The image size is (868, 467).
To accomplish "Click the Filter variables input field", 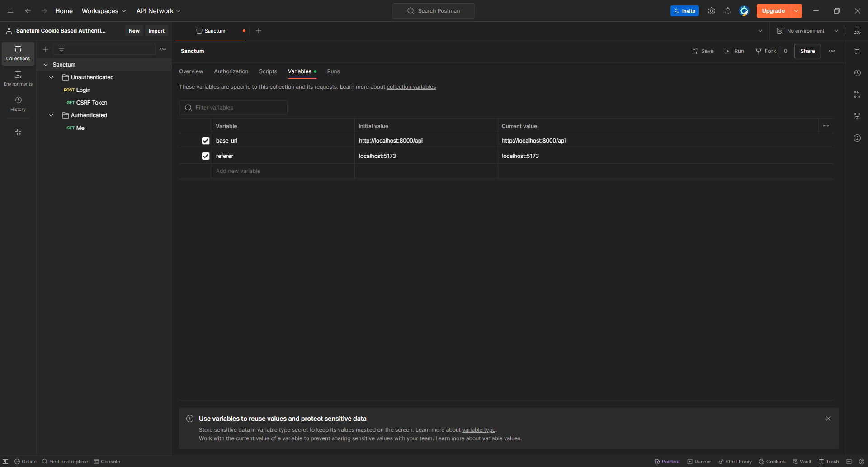I will (240, 108).
